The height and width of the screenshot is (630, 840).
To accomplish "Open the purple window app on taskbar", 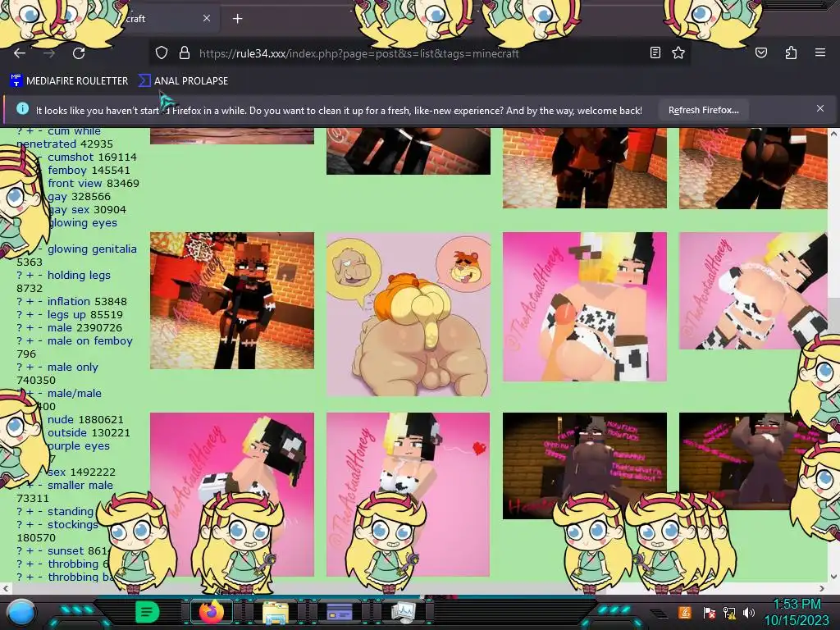I will 340,612.
